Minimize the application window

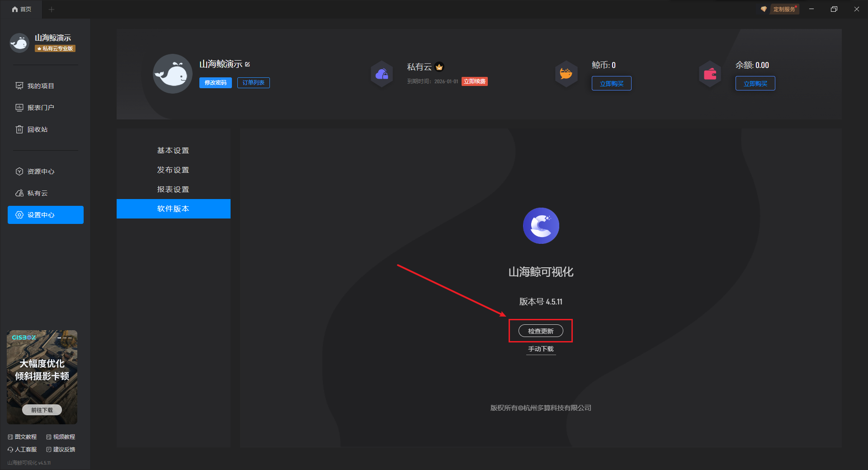811,9
